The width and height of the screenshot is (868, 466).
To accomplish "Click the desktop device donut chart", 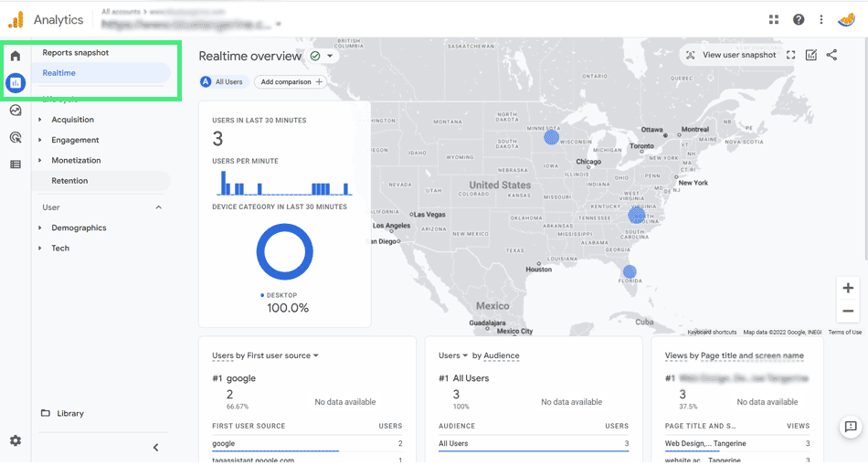I will click(284, 252).
